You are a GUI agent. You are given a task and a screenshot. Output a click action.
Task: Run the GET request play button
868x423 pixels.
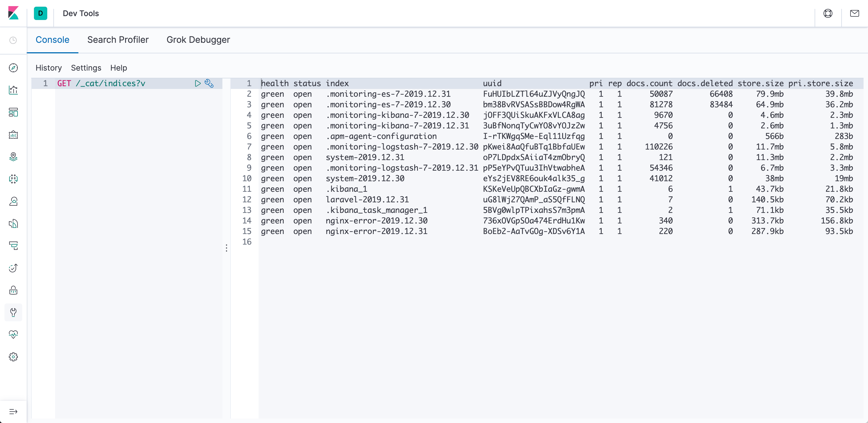[x=198, y=83]
